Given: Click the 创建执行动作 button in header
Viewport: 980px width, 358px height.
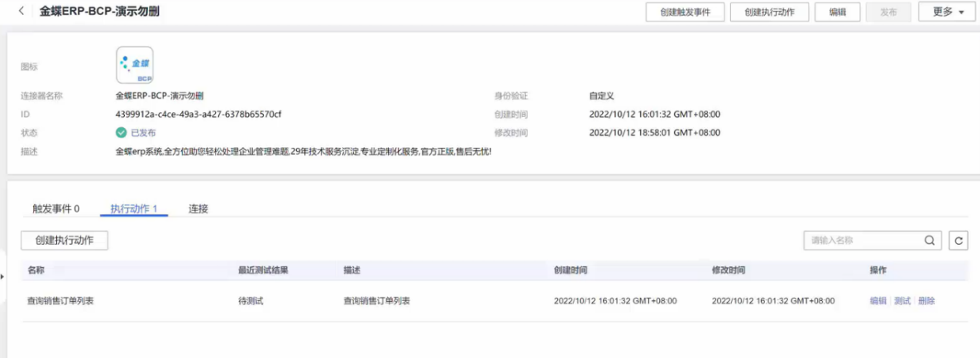Looking at the screenshot, I should coord(769,12).
